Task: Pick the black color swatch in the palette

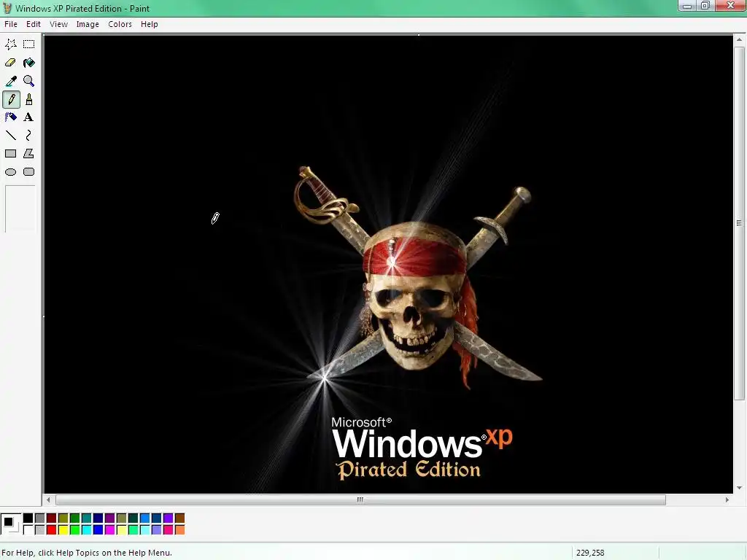Action: click(x=28, y=518)
